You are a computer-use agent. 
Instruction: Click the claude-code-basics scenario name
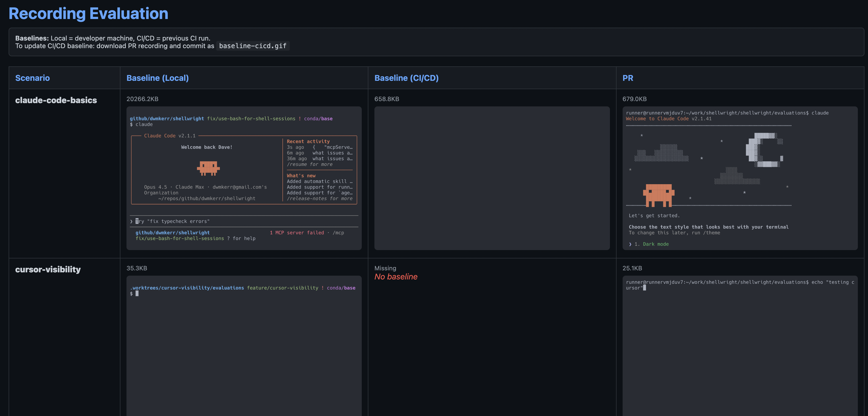(x=56, y=100)
